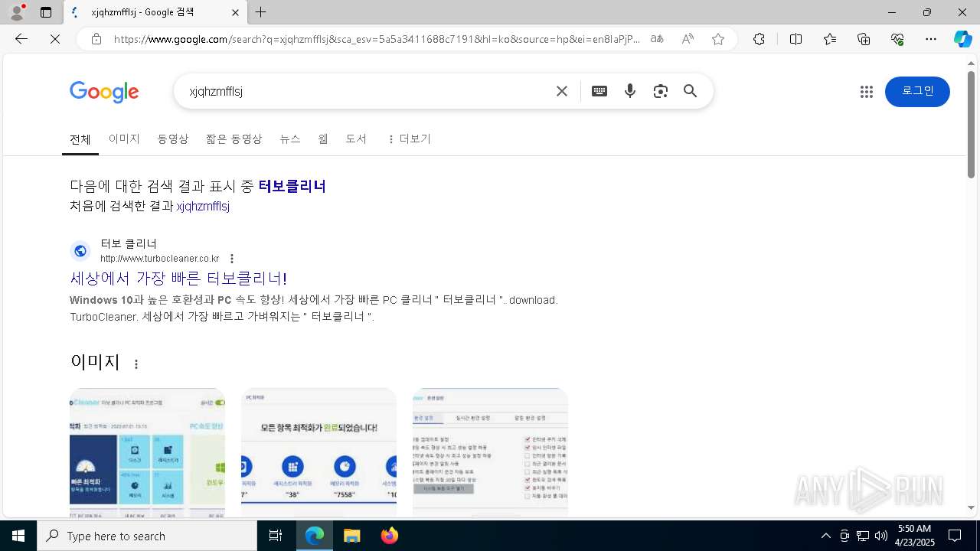Open the Google apps grid
The image size is (980, 551).
[x=867, y=92]
